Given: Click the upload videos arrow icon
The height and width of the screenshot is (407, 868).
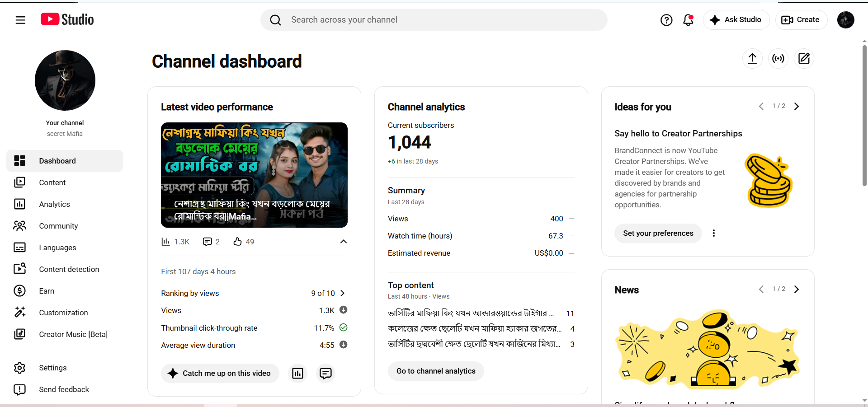Looking at the screenshot, I should (752, 59).
